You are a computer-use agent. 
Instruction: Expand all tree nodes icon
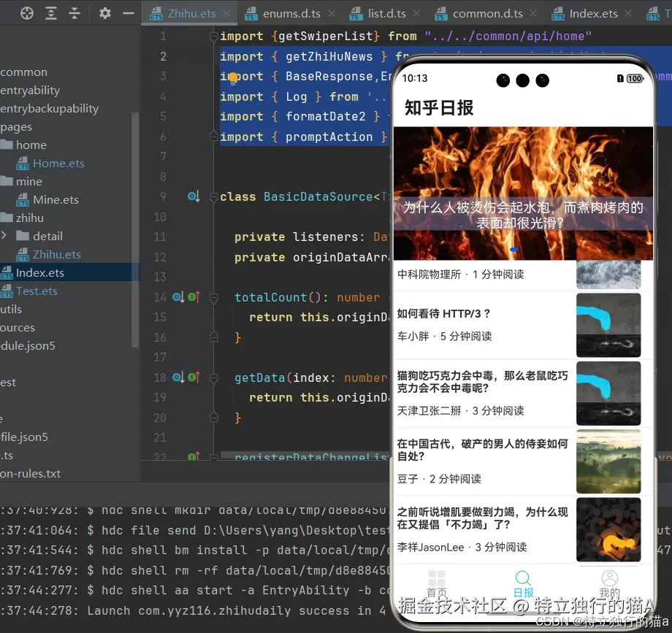(51, 13)
